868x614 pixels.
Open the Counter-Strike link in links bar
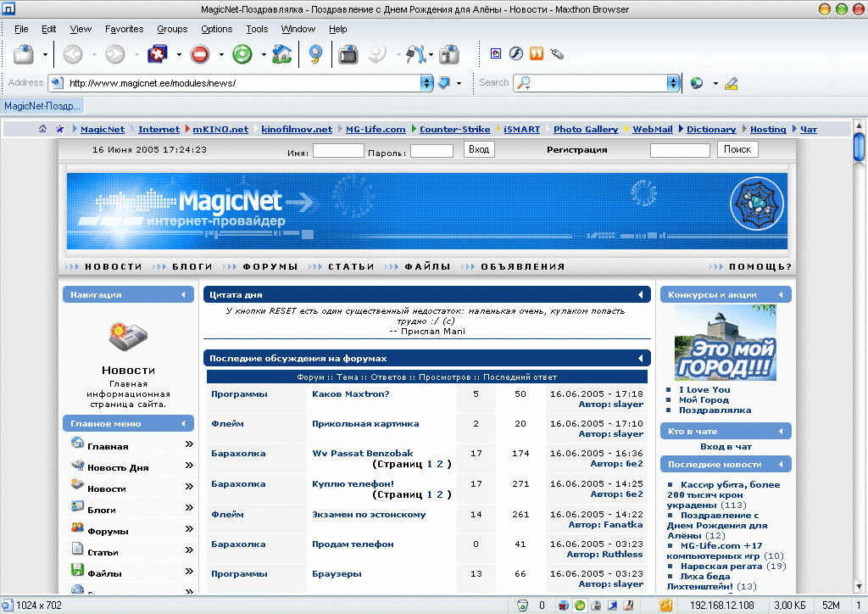(x=454, y=129)
